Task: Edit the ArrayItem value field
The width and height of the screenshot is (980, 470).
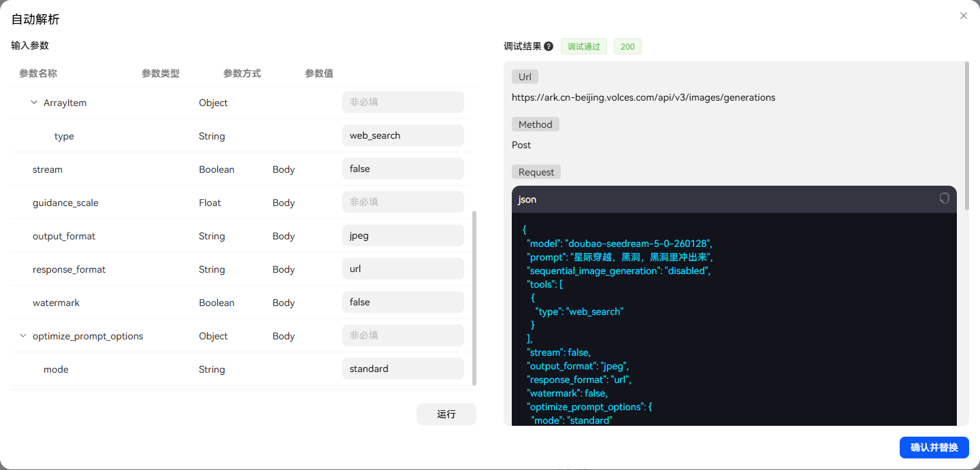Action: 403,102
